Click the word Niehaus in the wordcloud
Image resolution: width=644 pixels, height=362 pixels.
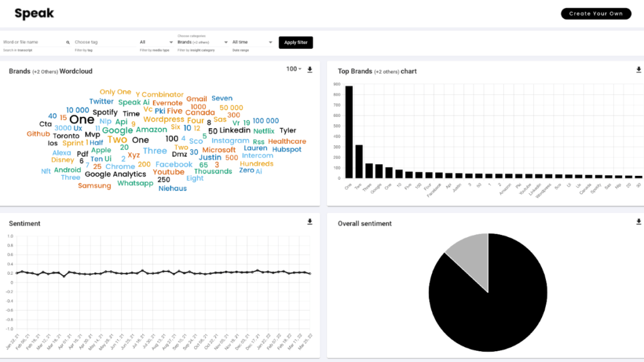(x=172, y=189)
